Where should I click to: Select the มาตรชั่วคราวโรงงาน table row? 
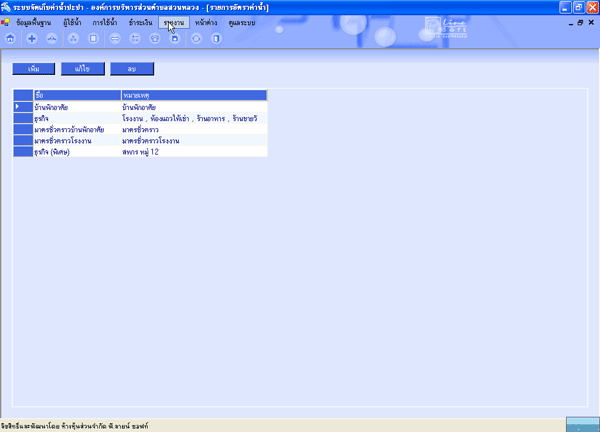pyautogui.click(x=140, y=141)
